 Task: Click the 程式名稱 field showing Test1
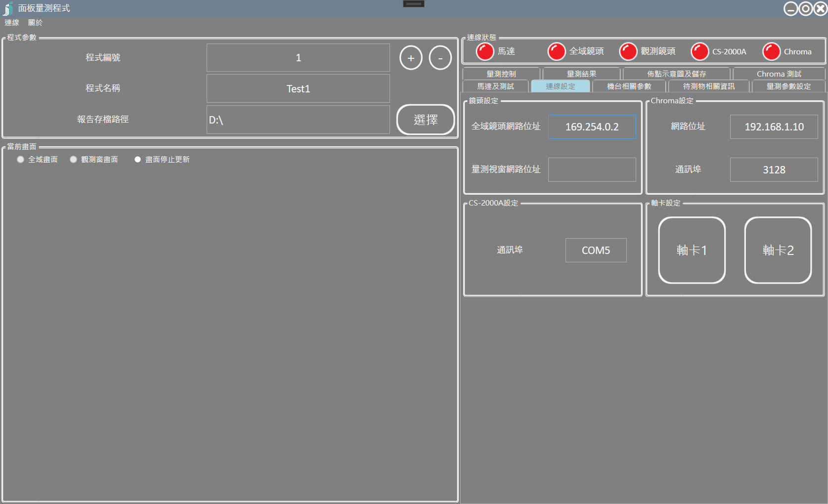click(x=298, y=89)
